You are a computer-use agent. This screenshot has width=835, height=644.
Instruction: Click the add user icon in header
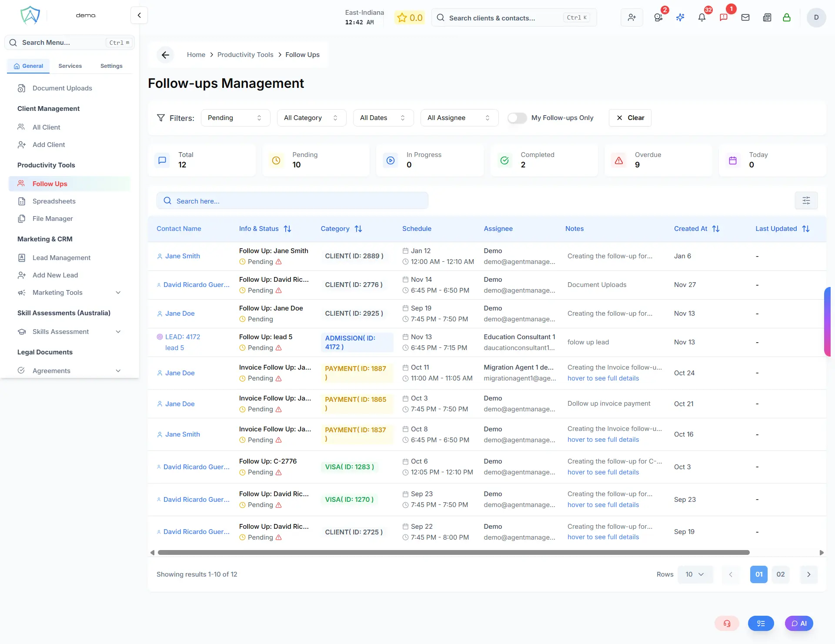pyautogui.click(x=632, y=18)
